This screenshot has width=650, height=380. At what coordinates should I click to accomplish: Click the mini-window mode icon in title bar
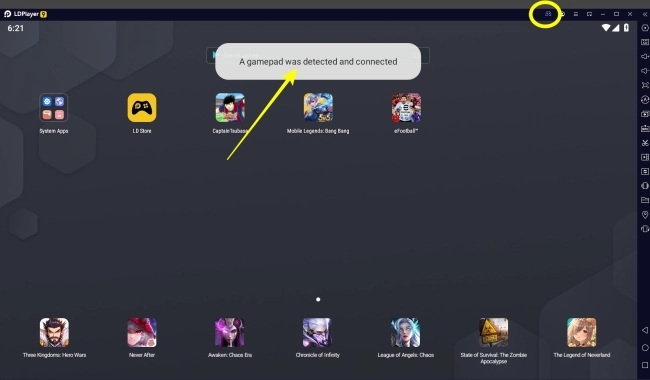(x=589, y=14)
